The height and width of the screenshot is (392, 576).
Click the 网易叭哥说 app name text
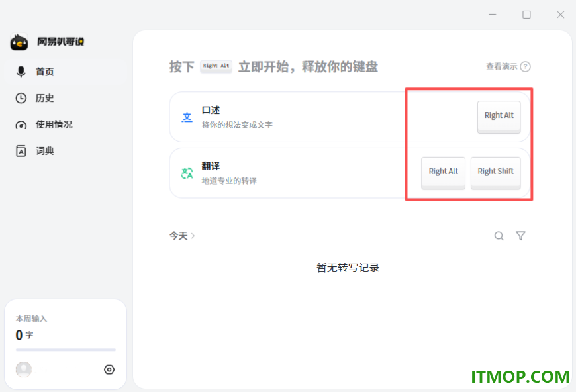[x=61, y=42]
